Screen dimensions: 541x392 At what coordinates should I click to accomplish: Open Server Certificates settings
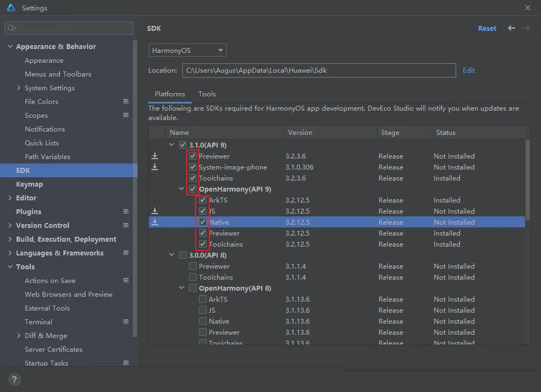click(x=53, y=349)
